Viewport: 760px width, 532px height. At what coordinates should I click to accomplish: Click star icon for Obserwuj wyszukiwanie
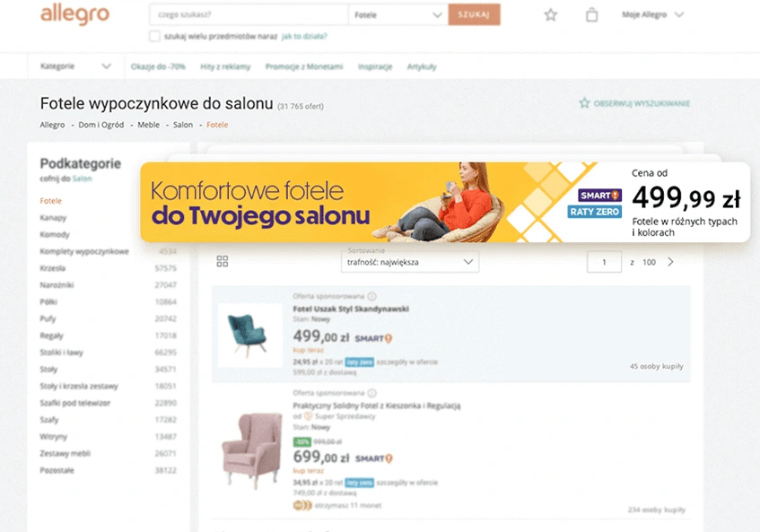tap(584, 103)
